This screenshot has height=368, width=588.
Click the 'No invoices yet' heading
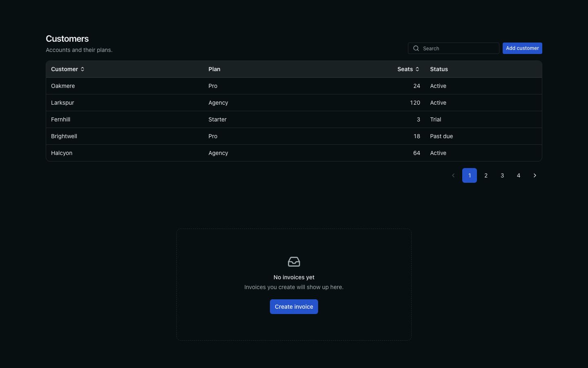point(294,277)
